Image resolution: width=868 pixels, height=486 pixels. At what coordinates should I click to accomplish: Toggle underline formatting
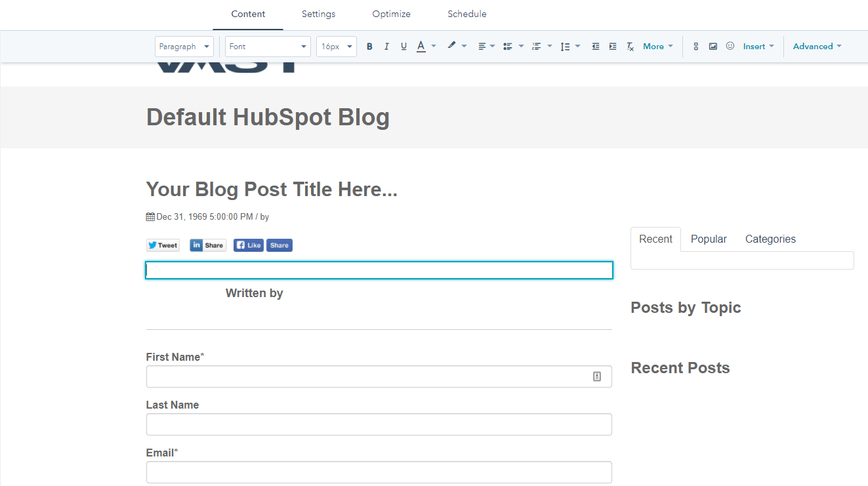403,47
